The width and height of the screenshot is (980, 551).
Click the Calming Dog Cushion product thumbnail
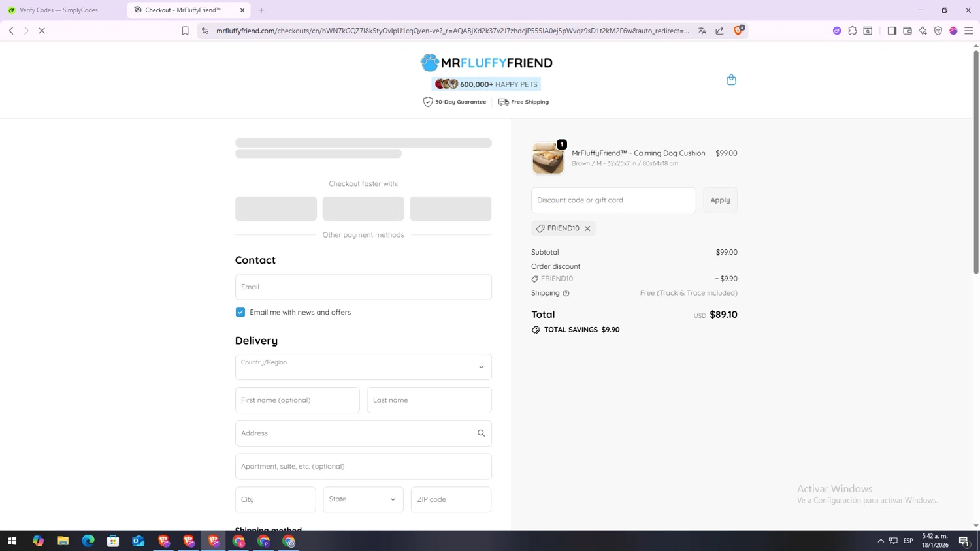(x=548, y=158)
